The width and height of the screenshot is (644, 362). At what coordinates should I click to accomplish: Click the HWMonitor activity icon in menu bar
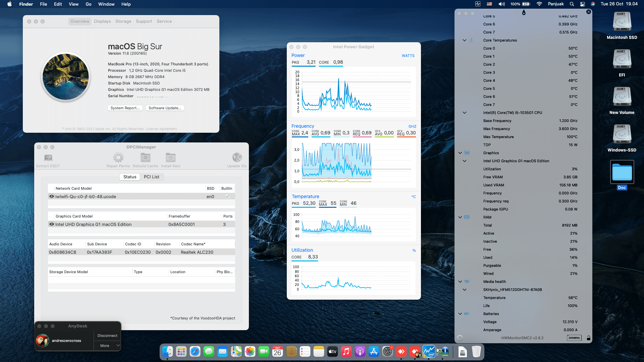point(478,4)
